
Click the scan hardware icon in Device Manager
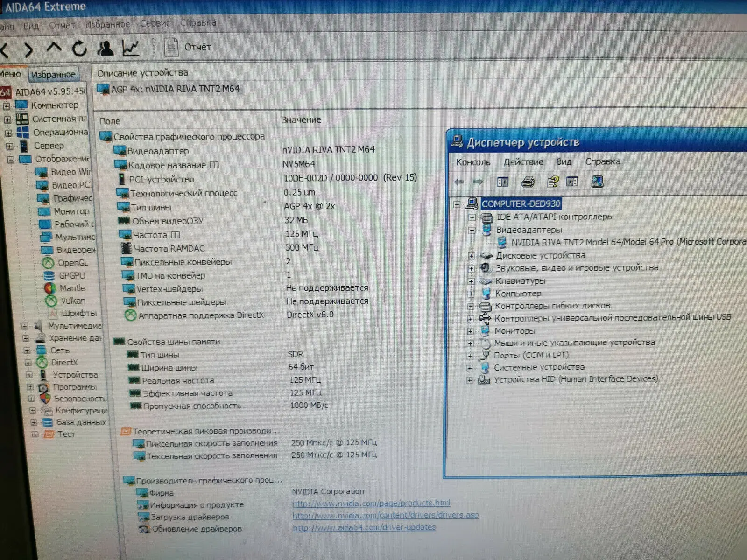click(597, 181)
